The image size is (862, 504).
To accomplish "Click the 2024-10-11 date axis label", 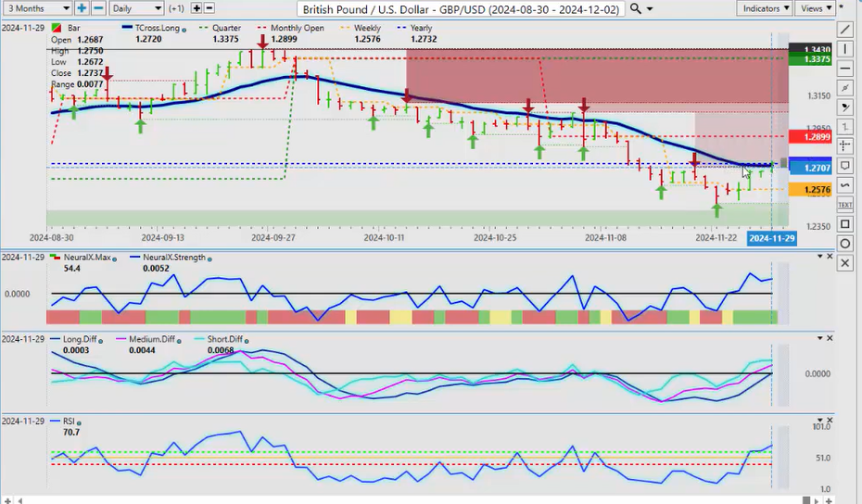I will (x=384, y=238).
